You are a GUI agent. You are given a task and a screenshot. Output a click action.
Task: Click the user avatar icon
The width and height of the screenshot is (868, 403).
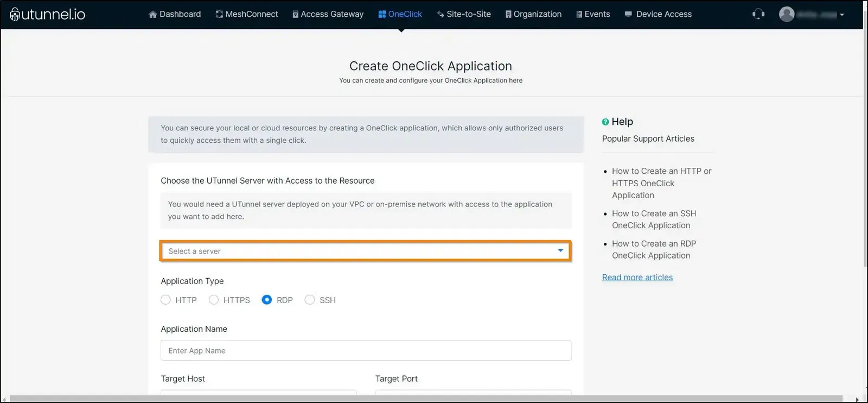coord(787,14)
